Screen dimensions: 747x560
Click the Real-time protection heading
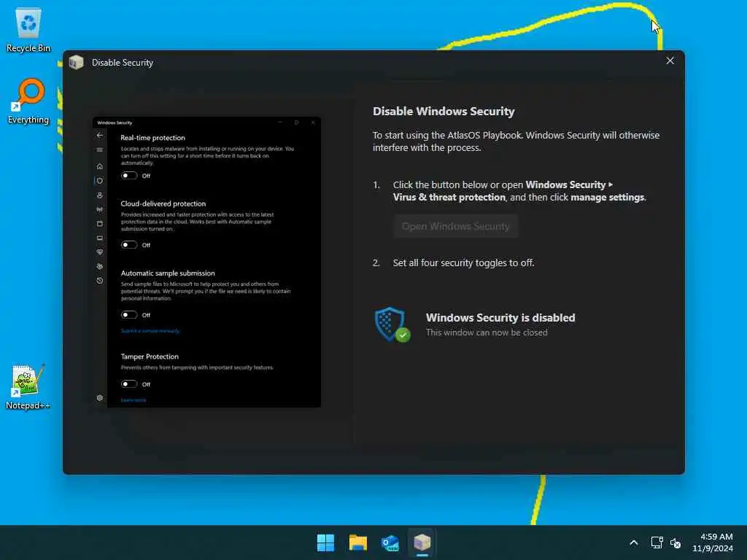152,138
